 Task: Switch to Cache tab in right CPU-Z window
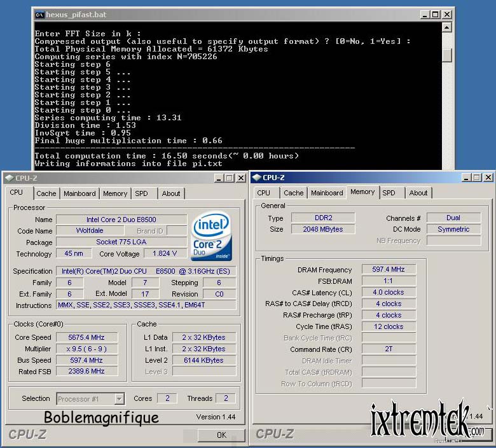tap(294, 193)
